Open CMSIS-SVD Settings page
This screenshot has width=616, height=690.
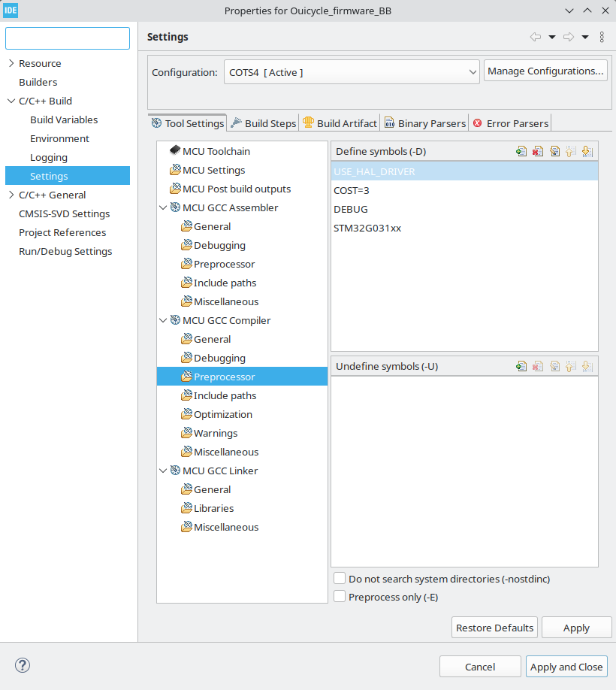click(64, 214)
